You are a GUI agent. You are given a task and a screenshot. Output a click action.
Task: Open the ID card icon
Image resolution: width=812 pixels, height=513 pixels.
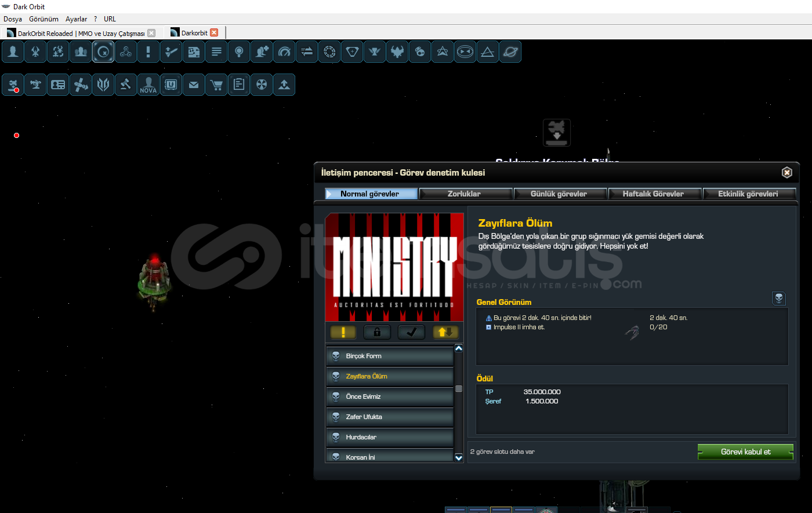point(58,85)
